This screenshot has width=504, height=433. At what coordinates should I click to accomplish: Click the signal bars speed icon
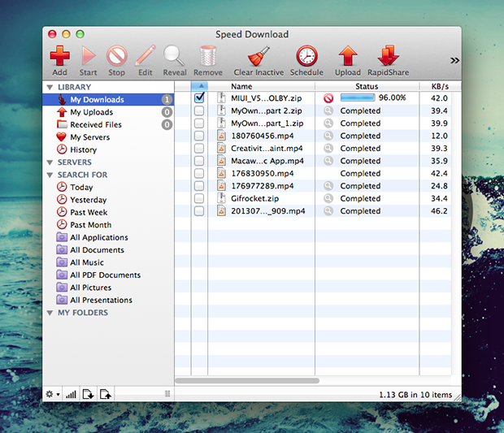point(71,394)
